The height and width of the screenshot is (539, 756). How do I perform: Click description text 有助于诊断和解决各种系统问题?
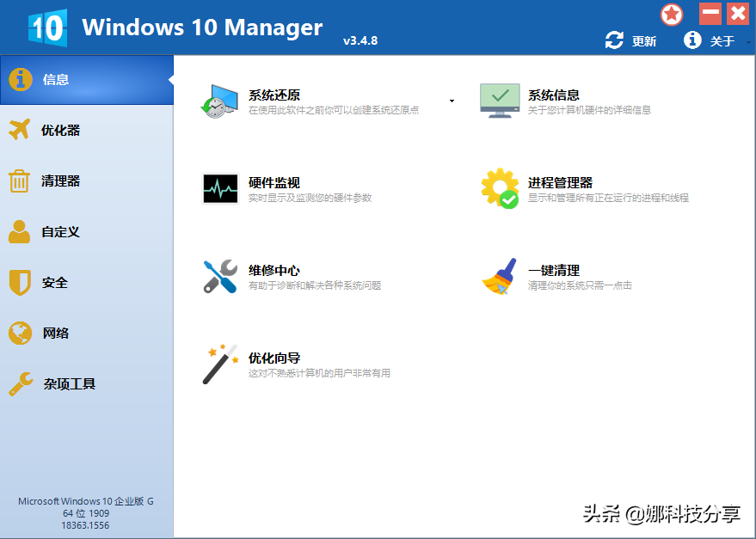click(315, 286)
